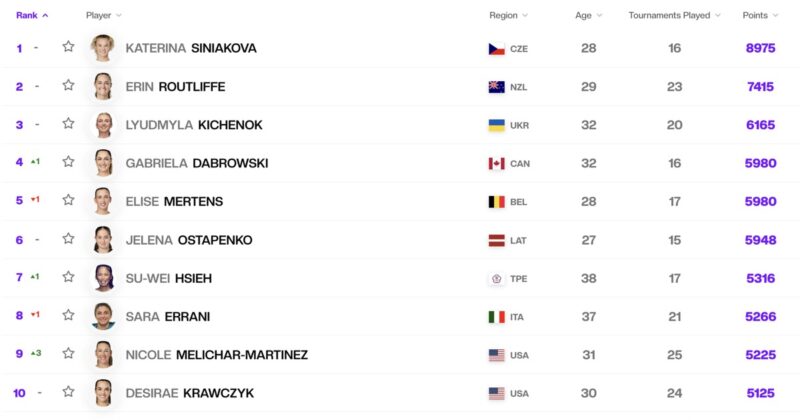Open Nicole Melichar-Martinez player page

pos(217,355)
